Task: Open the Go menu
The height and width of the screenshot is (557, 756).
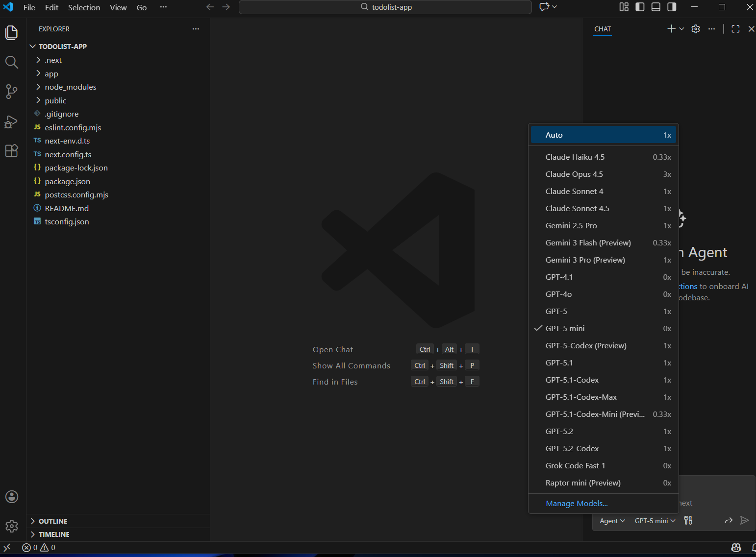Action: 142,7
